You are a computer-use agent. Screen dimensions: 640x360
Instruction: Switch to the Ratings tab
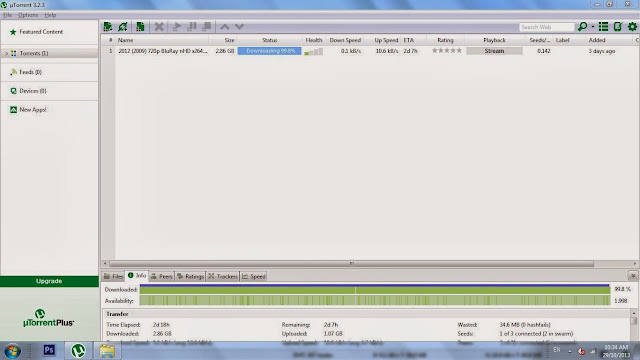190,276
